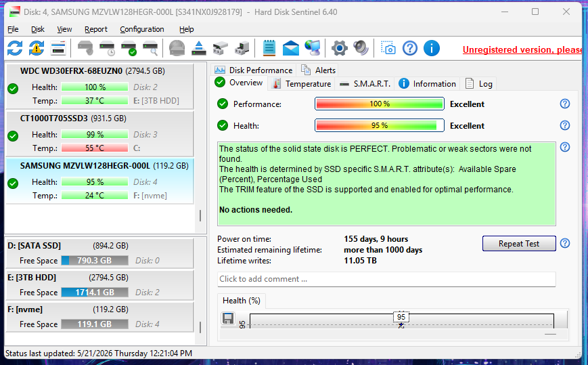Click the F: Free Space 119.1 GB bar
This screenshot has width=588, height=365.
pos(95,324)
